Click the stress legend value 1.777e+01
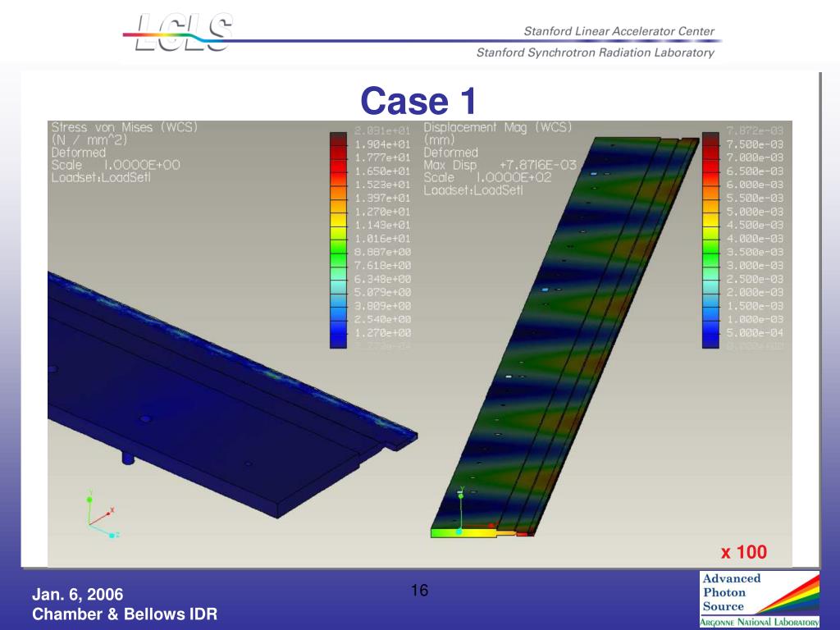The height and width of the screenshot is (630, 840). coord(382,158)
